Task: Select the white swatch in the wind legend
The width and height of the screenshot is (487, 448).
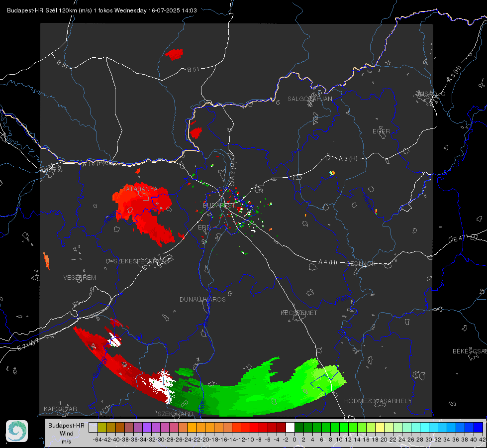Action: (x=290, y=427)
